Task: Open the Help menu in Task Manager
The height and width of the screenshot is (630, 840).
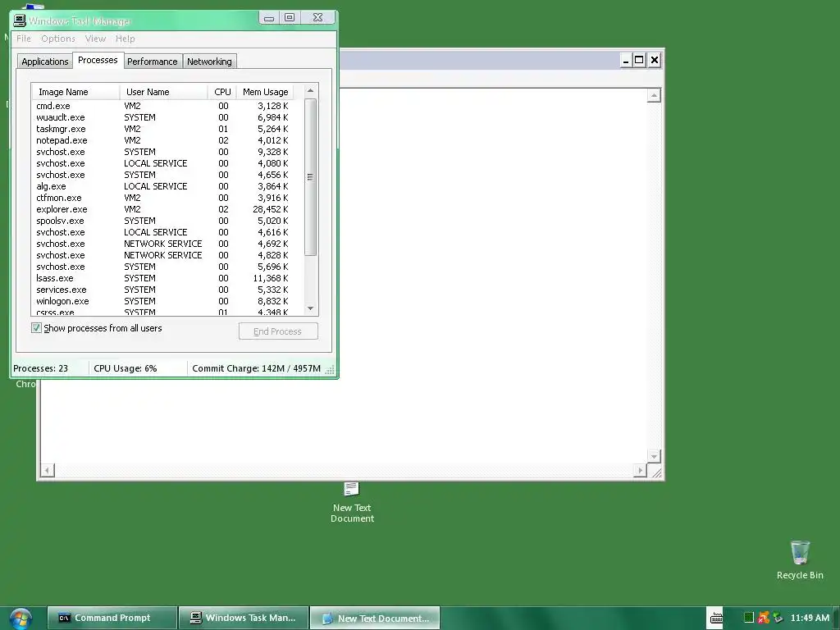Action: (126, 39)
